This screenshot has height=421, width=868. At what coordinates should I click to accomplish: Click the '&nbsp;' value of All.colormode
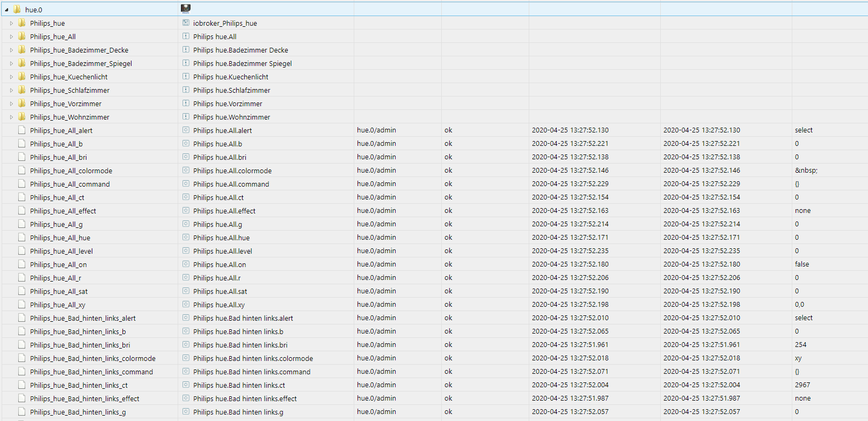pos(806,170)
